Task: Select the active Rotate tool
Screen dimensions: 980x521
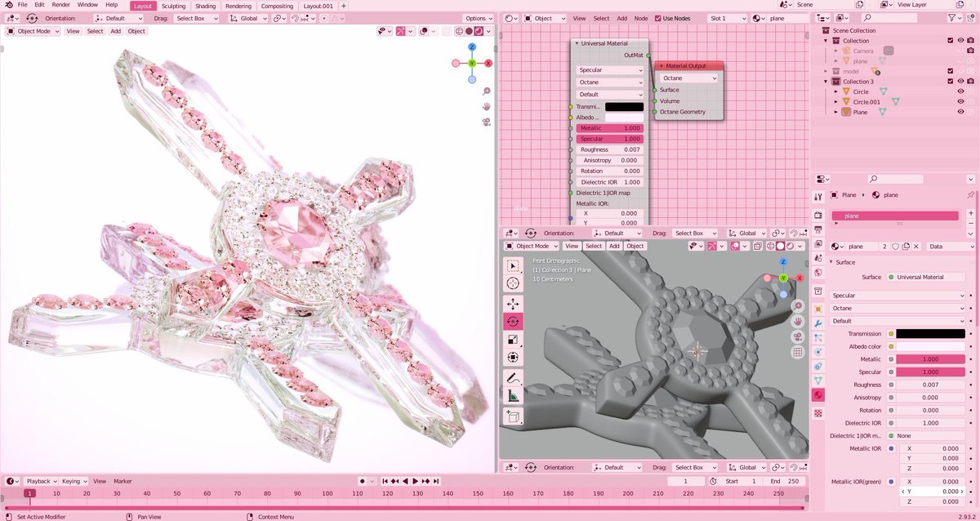Action: [x=513, y=322]
